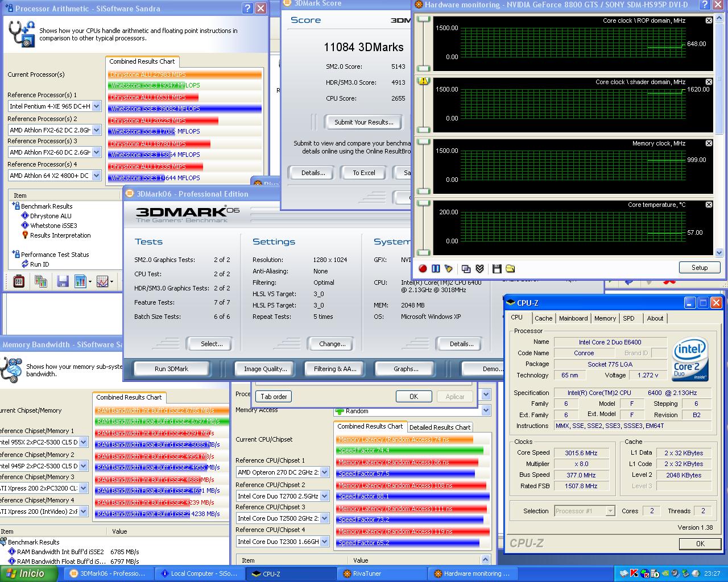Viewport: 728px width, 582px height.
Task: Open the Detailed Results Chart tab
Action: [x=440, y=427]
